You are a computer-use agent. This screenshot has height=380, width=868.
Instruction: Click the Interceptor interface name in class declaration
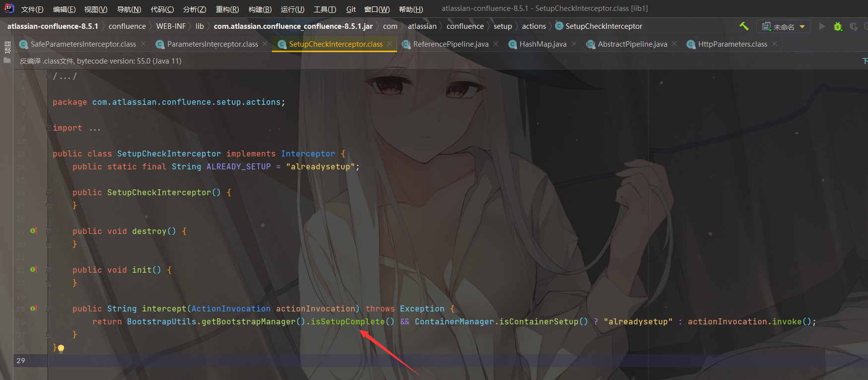coord(308,153)
